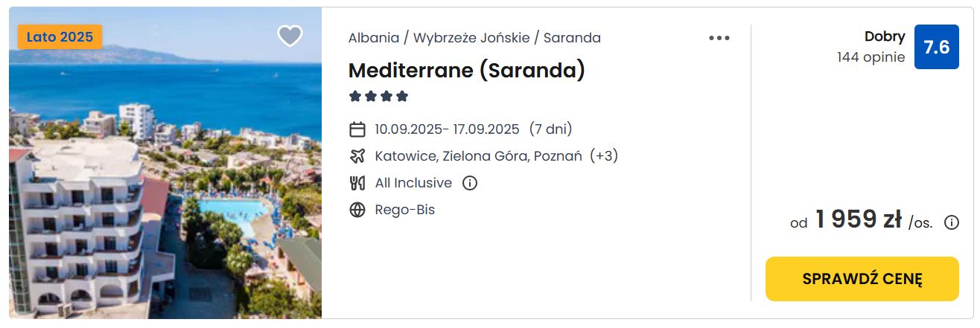Viewport: 980px width, 328px height.
Task: Click the calendar icon beside dates
Action: point(357,129)
